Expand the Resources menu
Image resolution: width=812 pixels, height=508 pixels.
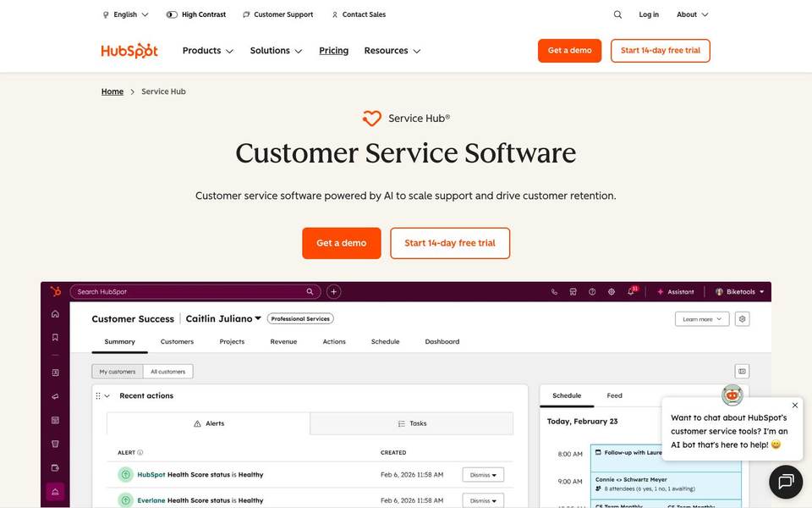(392, 51)
